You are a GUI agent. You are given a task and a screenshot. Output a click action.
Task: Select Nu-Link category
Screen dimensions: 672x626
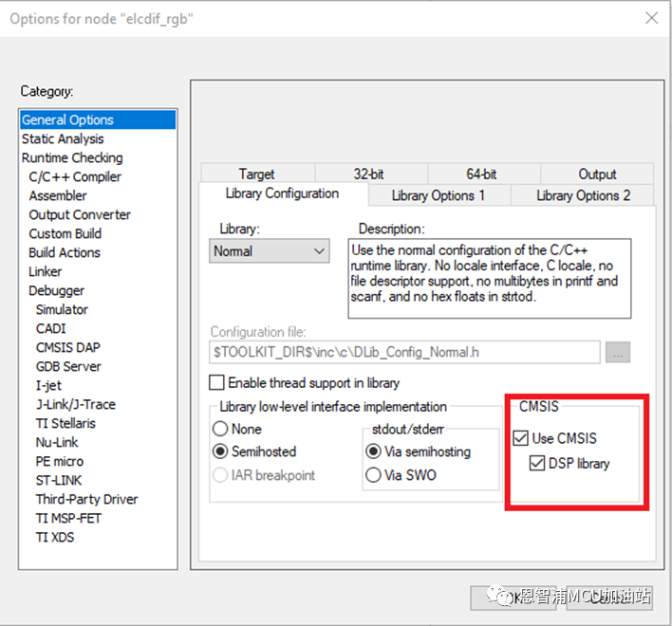coord(57,442)
